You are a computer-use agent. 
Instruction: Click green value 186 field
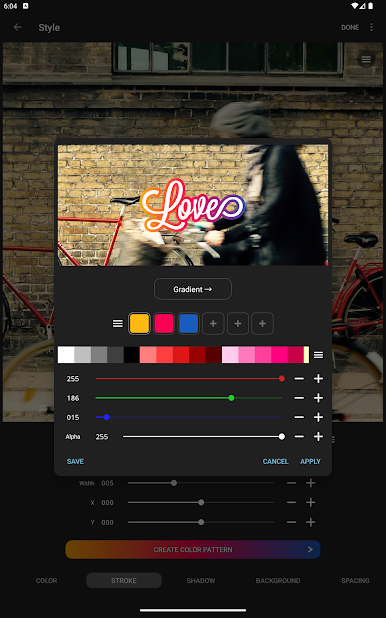[x=73, y=398]
